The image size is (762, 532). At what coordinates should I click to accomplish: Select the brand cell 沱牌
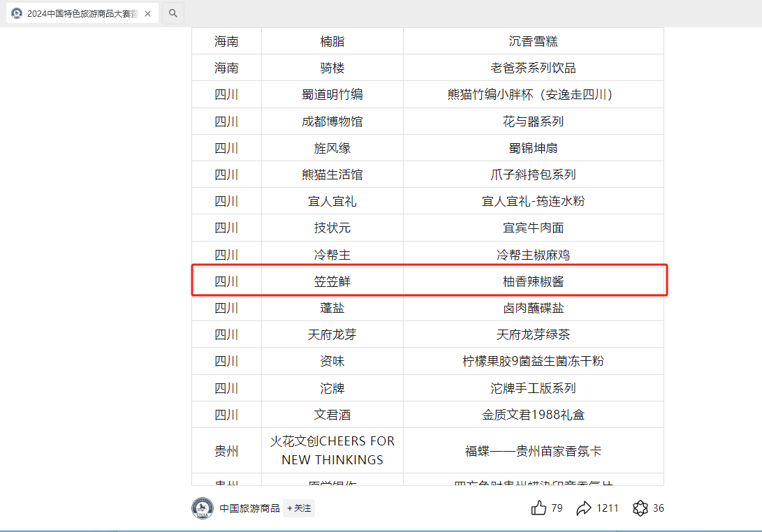pyautogui.click(x=332, y=388)
